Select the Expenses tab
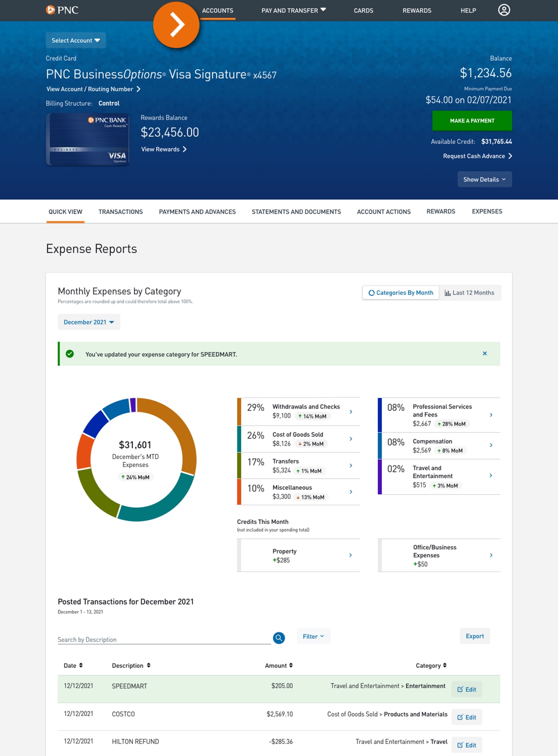Viewport: 558px width, 756px height. [x=487, y=211]
